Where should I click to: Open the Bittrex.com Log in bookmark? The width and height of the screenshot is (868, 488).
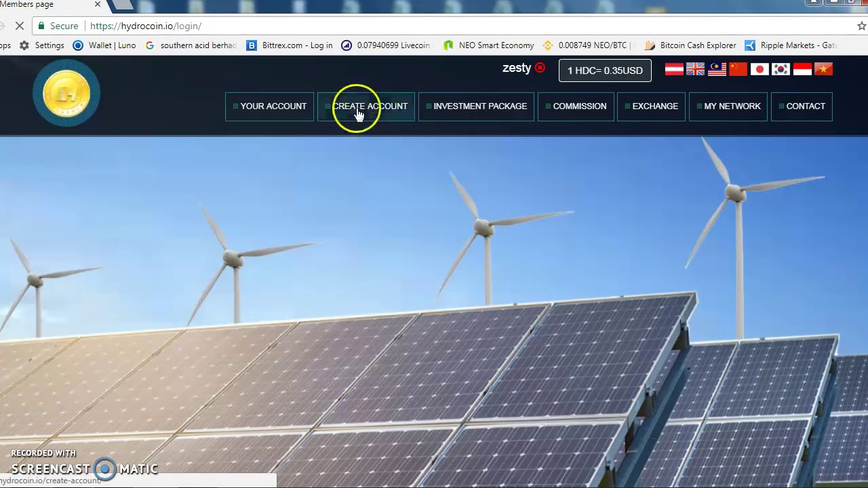coord(290,45)
